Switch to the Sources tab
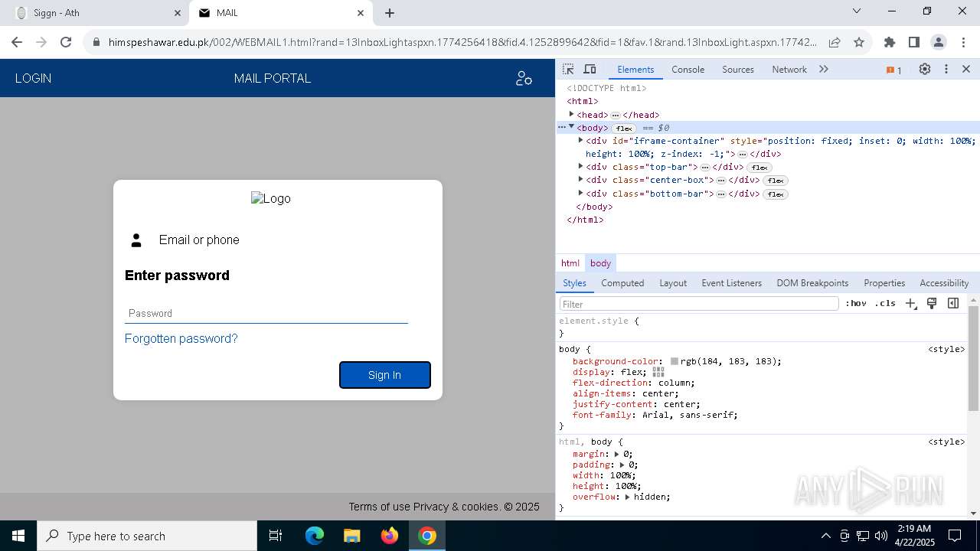This screenshot has width=980, height=551. pyautogui.click(x=738, y=69)
